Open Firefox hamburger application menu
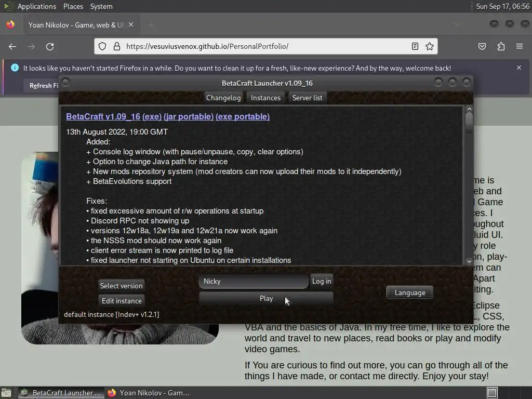 click(520, 46)
